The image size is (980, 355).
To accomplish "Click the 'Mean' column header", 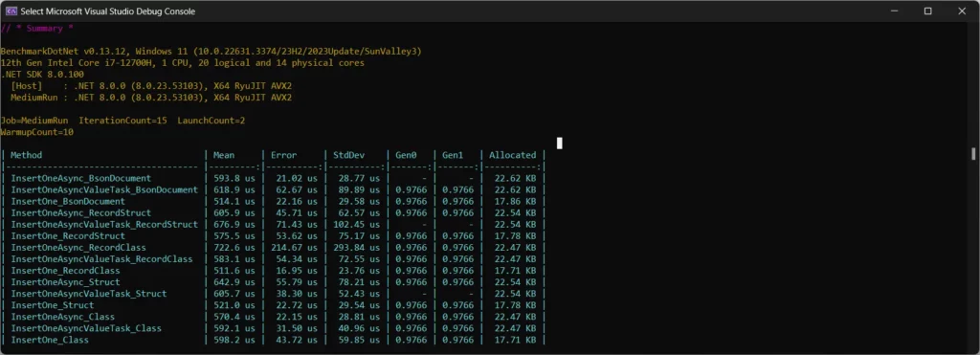I will tap(224, 155).
